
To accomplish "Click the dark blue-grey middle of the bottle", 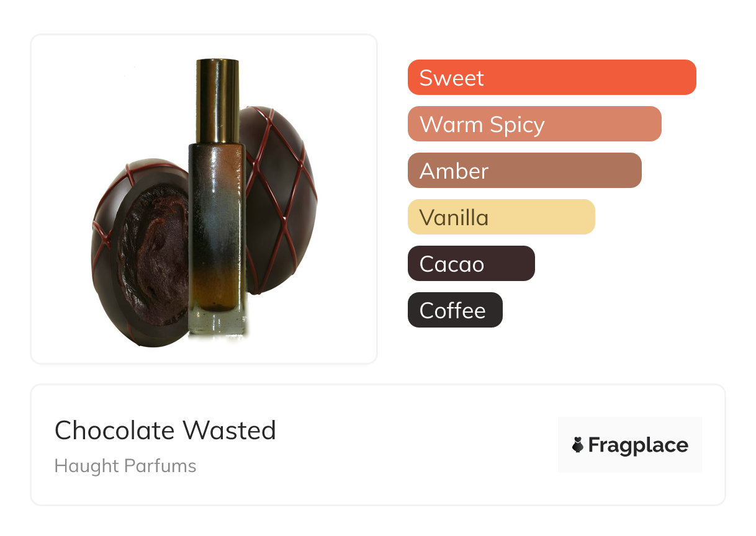I will click(217, 205).
